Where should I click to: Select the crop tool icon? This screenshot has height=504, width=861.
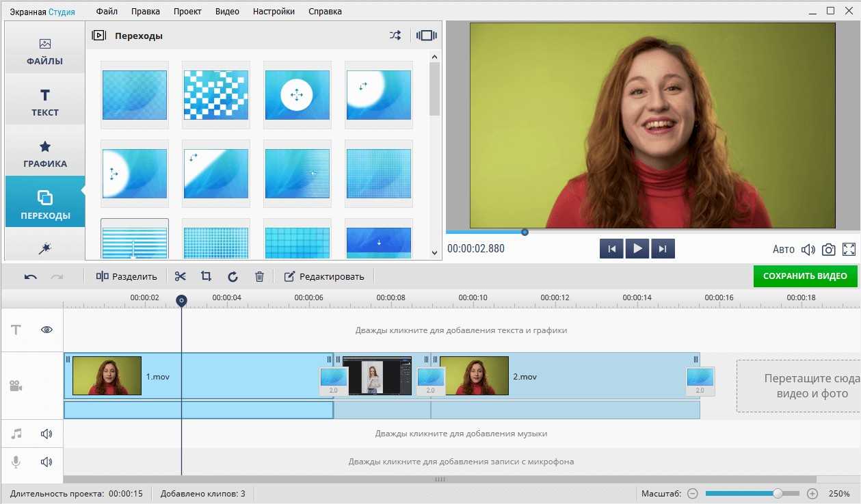206,276
